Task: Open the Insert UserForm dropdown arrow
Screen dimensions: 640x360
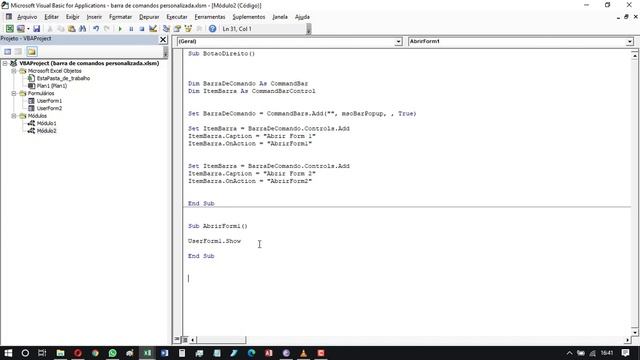Action: 28,29
